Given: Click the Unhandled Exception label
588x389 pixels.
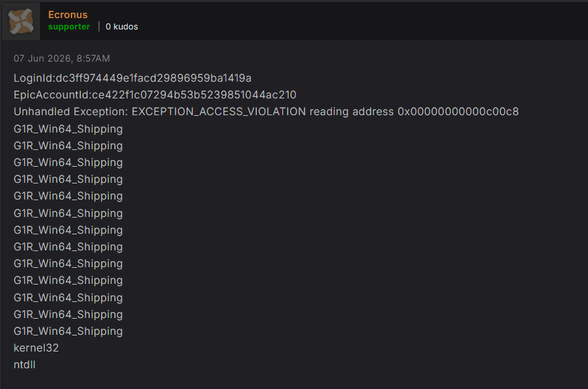Looking at the screenshot, I should (x=71, y=112).
